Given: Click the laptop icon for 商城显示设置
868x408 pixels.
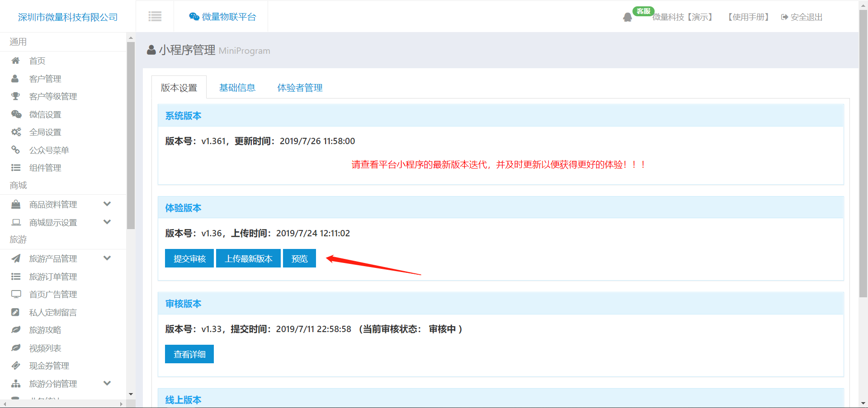Looking at the screenshot, I should (x=16, y=222).
